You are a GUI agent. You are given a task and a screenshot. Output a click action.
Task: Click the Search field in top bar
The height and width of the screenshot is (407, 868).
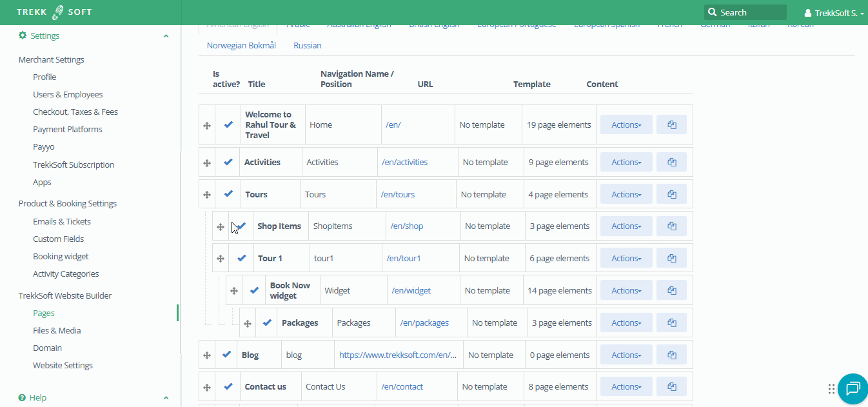(x=745, y=12)
